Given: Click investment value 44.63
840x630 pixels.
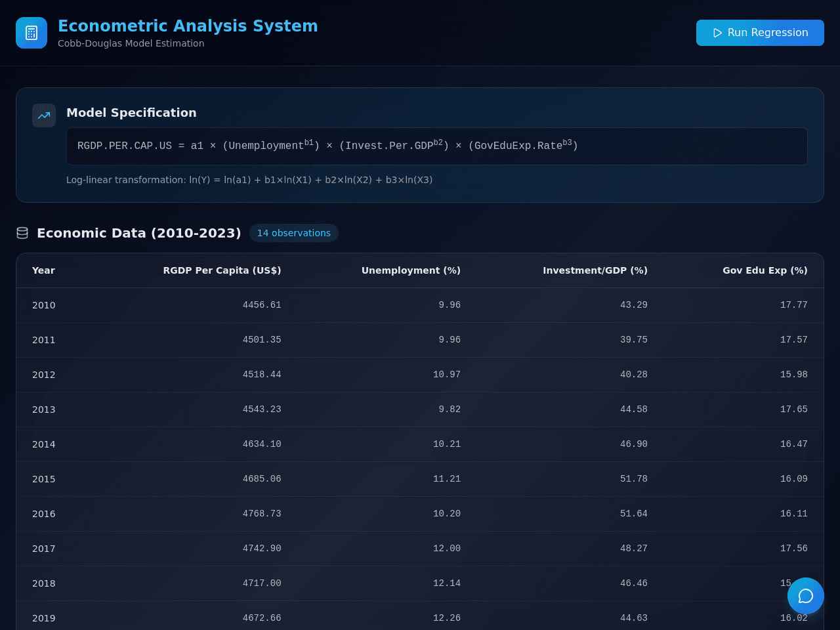Looking at the screenshot, I should click(634, 618).
